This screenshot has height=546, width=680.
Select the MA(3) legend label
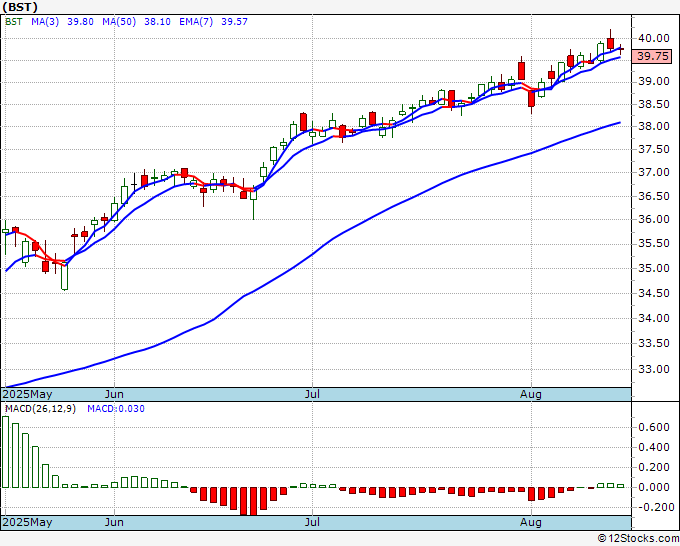click(45, 22)
